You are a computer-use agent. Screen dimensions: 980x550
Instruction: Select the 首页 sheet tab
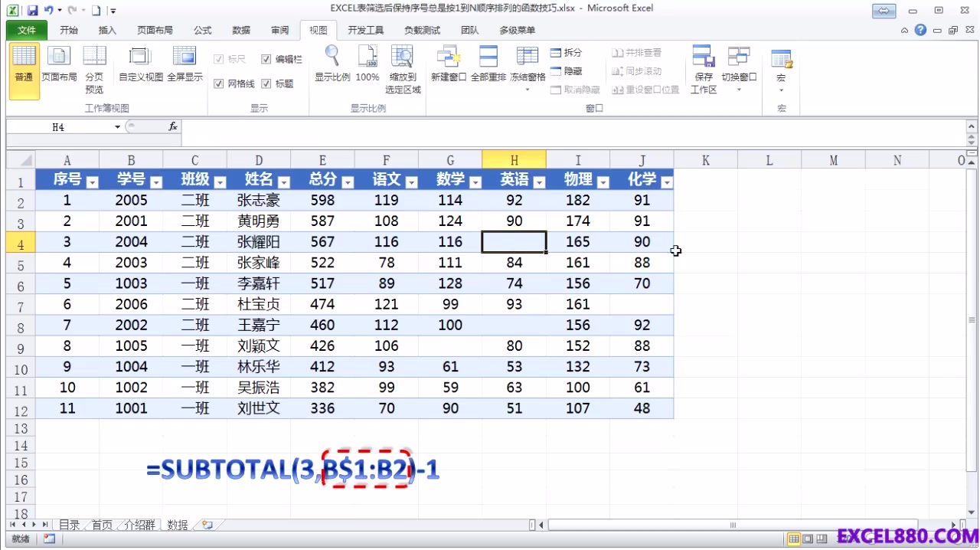[x=102, y=525]
